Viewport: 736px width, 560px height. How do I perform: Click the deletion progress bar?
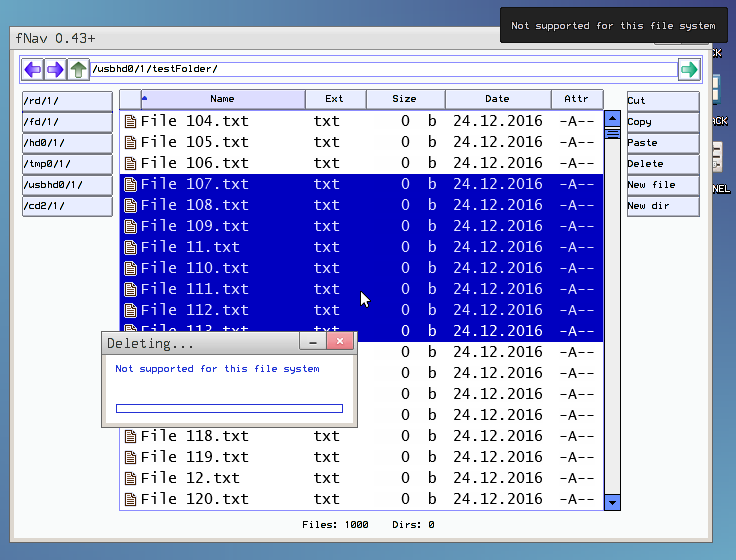229,408
